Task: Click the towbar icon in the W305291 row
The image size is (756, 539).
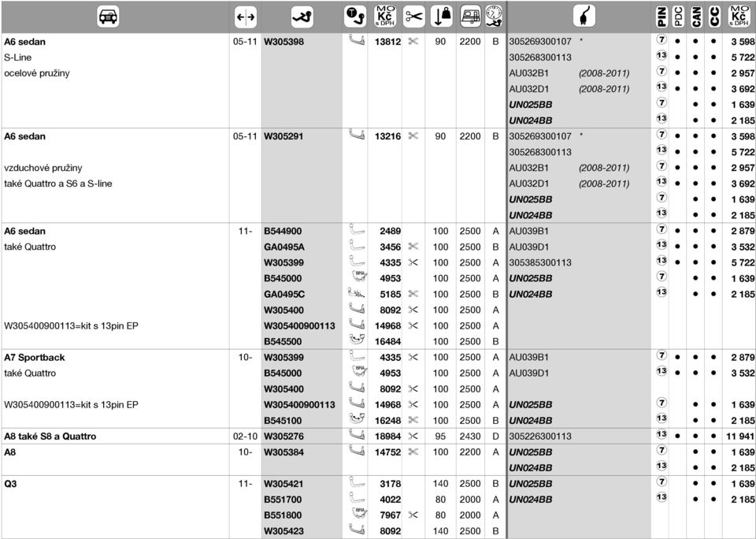Action: pyautogui.click(x=357, y=135)
